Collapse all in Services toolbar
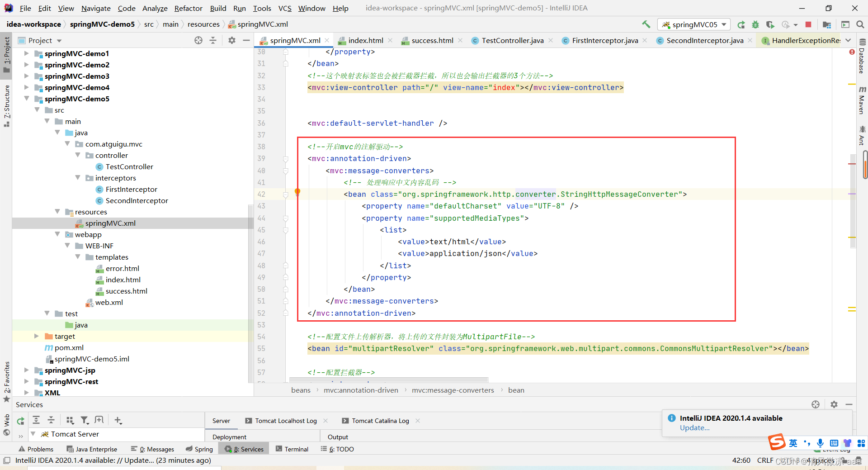This screenshot has height=470, width=868. (51, 420)
